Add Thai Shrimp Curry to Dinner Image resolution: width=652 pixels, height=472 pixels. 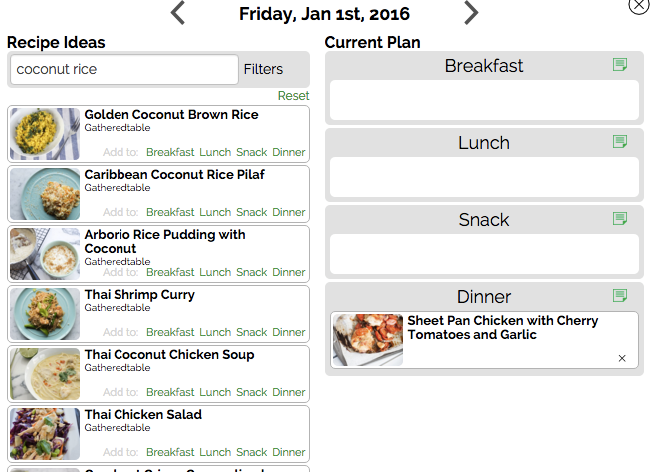[289, 332]
